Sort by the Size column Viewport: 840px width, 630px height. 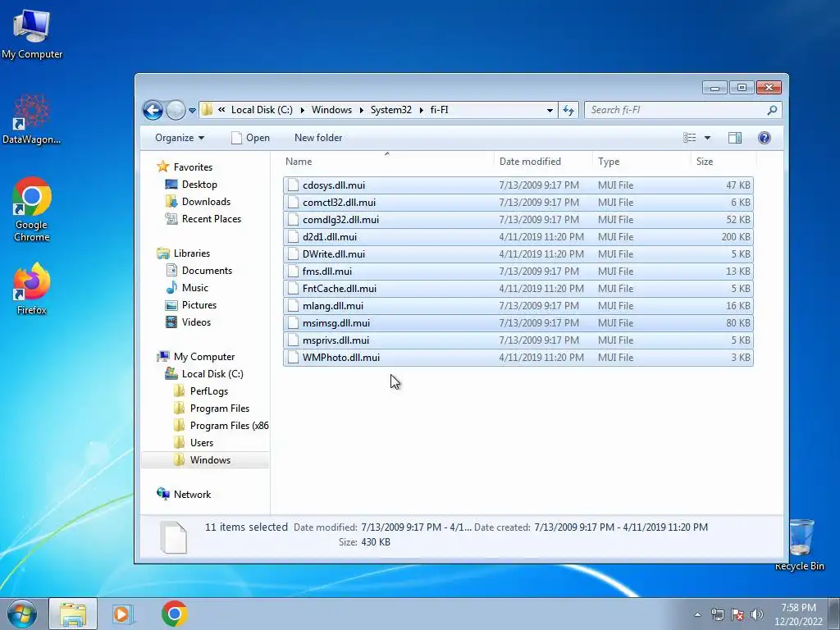pyautogui.click(x=724, y=162)
